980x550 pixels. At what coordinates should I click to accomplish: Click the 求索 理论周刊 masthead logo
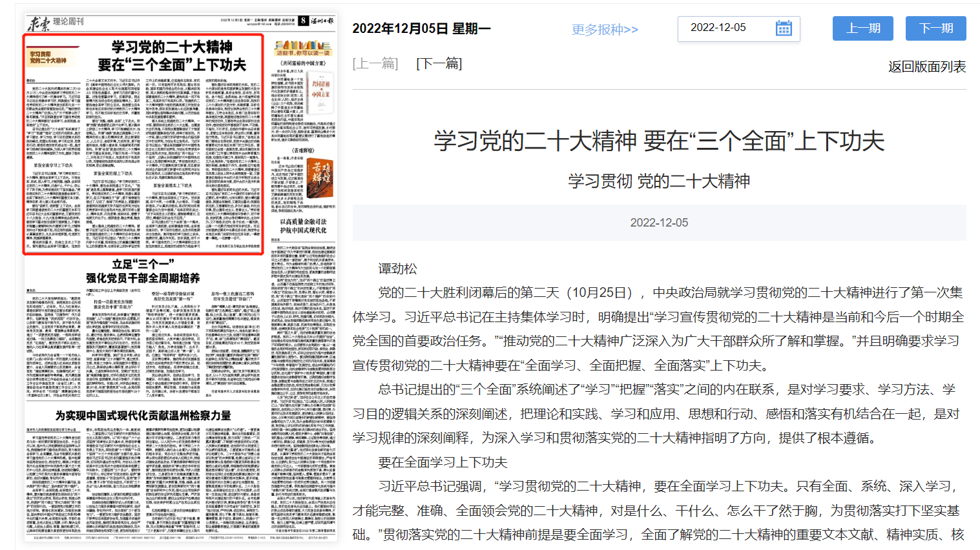tap(55, 23)
